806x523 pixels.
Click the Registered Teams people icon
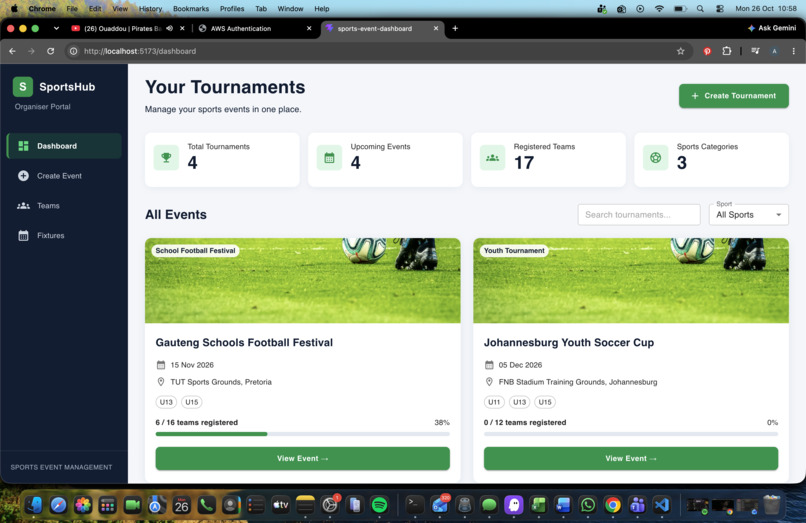pyautogui.click(x=492, y=157)
